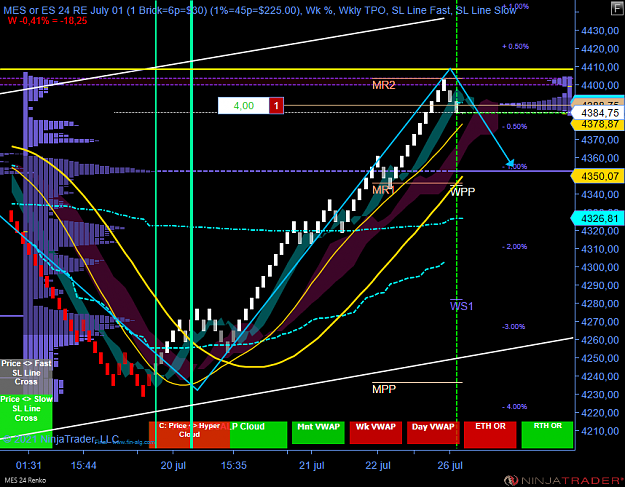The height and width of the screenshot is (487, 625).
Task: Click the 20 jul date on the time axis
Action: click(173, 465)
